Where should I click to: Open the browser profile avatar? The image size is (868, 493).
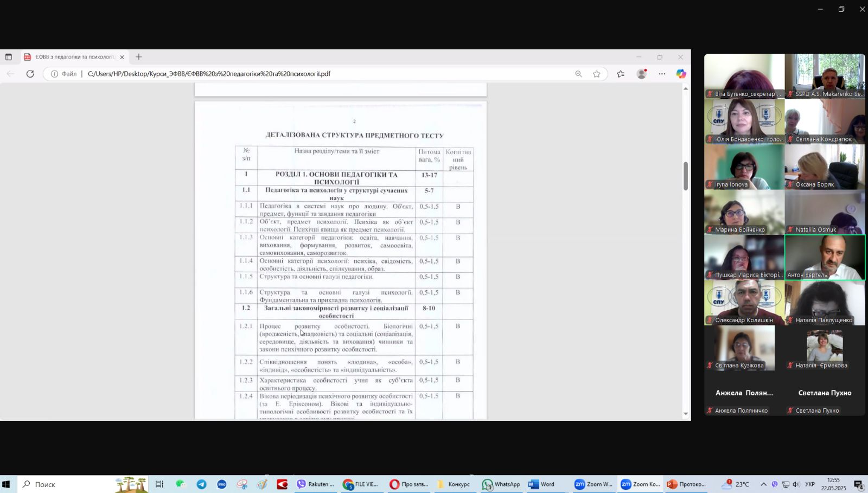pos(641,74)
